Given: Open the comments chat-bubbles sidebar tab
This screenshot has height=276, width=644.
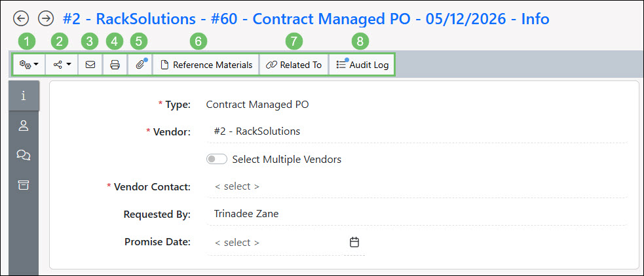Looking at the screenshot, I should (24, 155).
